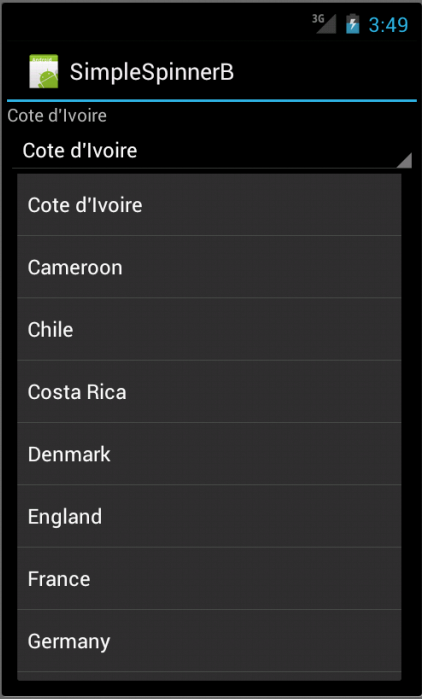
Task: Select France from the dropdown
Action: (x=209, y=579)
